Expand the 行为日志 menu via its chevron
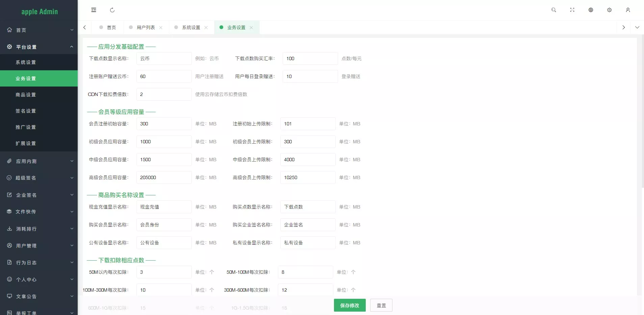 (x=72, y=262)
